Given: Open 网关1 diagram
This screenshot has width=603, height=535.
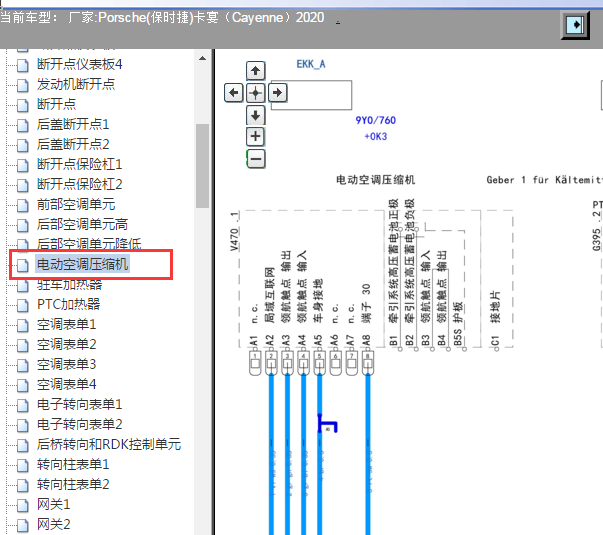Looking at the screenshot, I should (53, 505).
